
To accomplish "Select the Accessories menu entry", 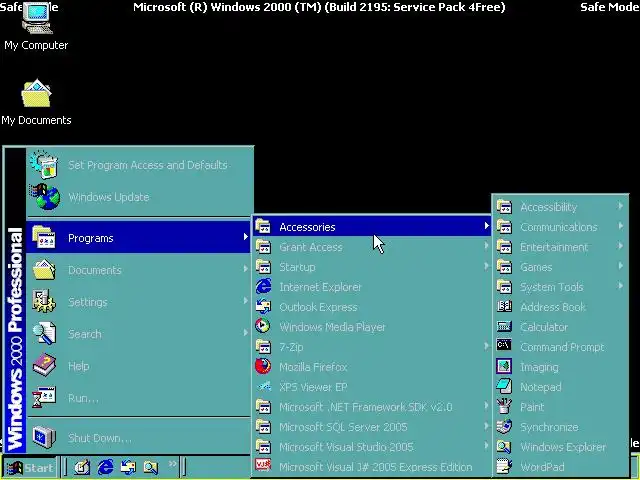I will coord(372,227).
